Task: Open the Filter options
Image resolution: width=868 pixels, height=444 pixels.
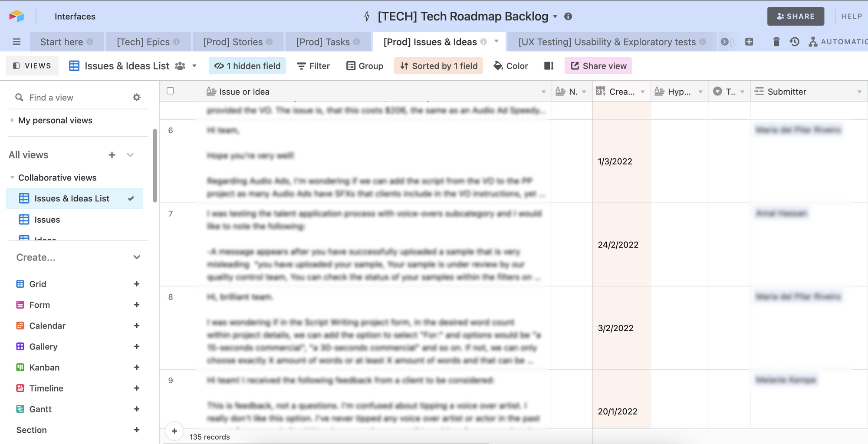Action: (313, 66)
